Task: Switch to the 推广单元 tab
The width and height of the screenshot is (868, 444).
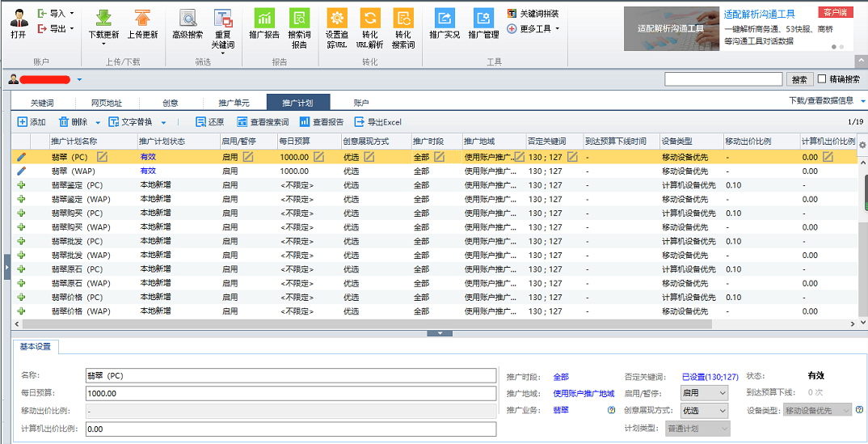Action: click(234, 103)
